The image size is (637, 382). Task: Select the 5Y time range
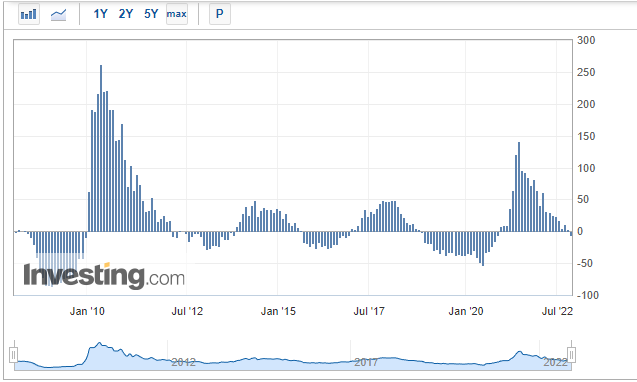[151, 14]
